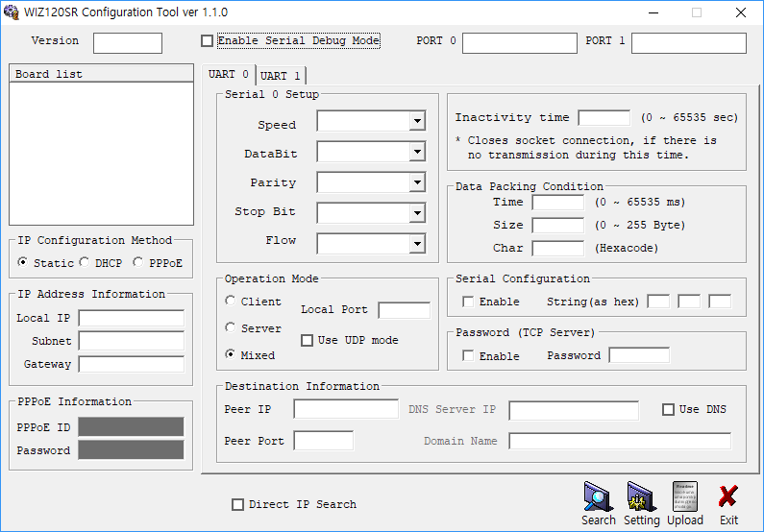Click the Version field
764x532 pixels.
[x=128, y=43]
